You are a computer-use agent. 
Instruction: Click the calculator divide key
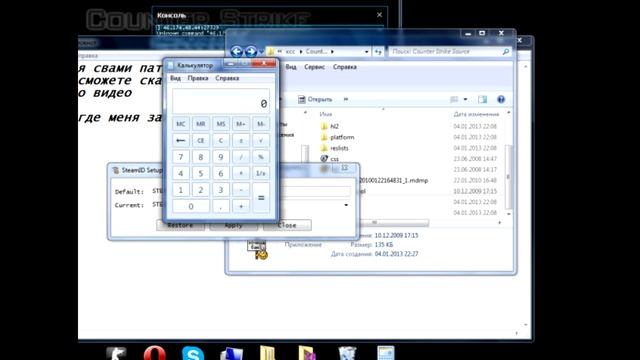[241, 157]
